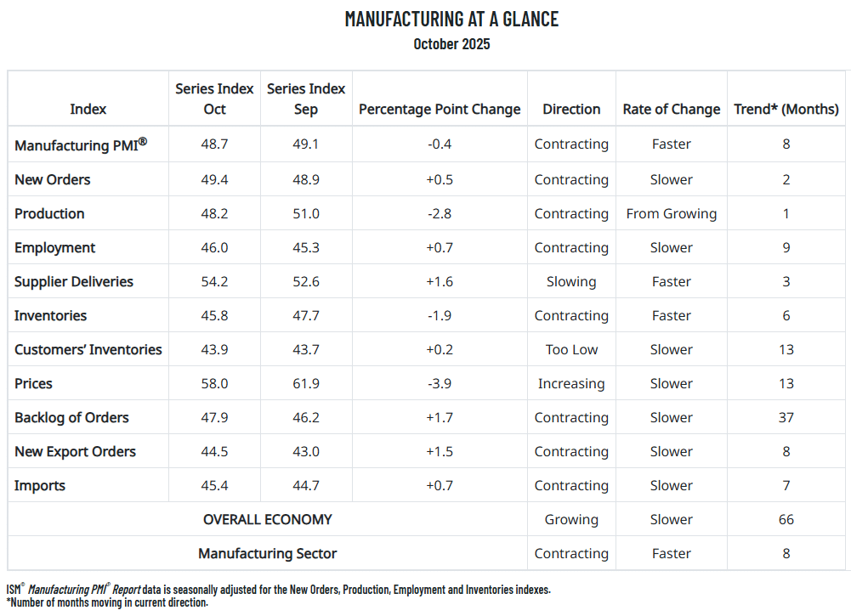
Task: Select the "Series Index Oct" column header
Action: 214,99
